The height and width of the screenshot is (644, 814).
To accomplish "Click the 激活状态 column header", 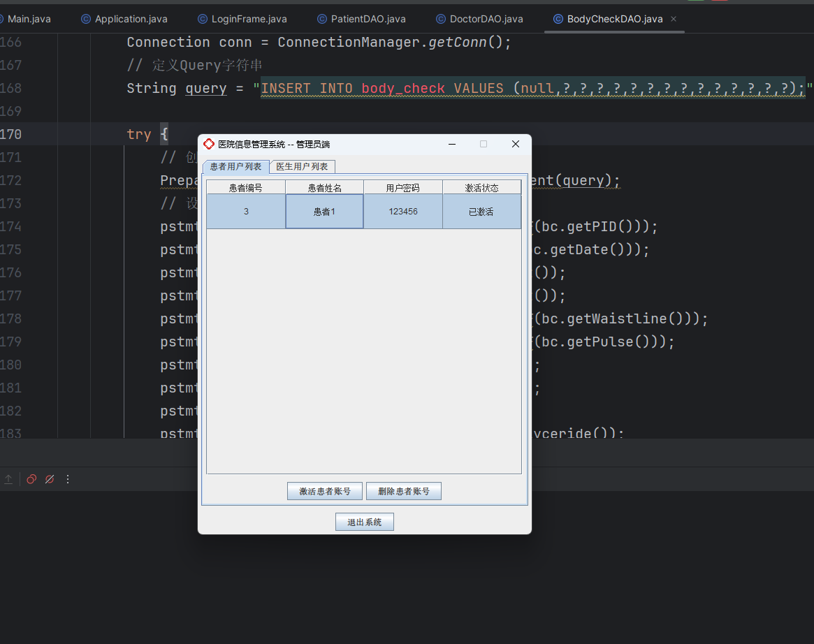I will pos(481,187).
